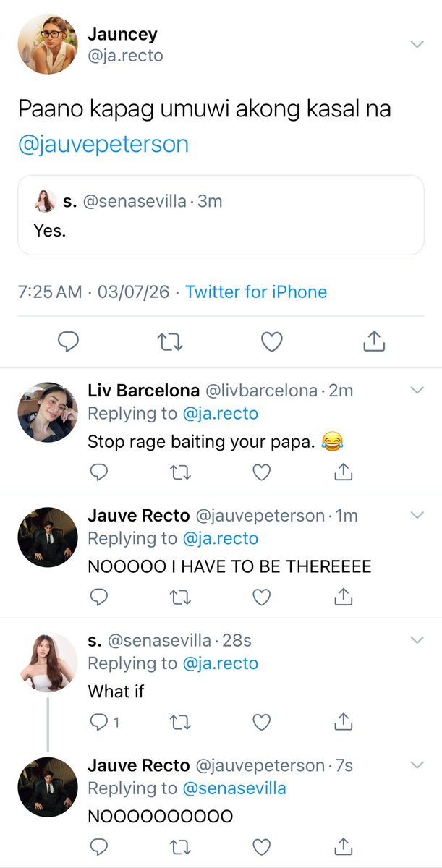Share the 'What if' tweet
The height and width of the screenshot is (868, 442).
point(344,721)
